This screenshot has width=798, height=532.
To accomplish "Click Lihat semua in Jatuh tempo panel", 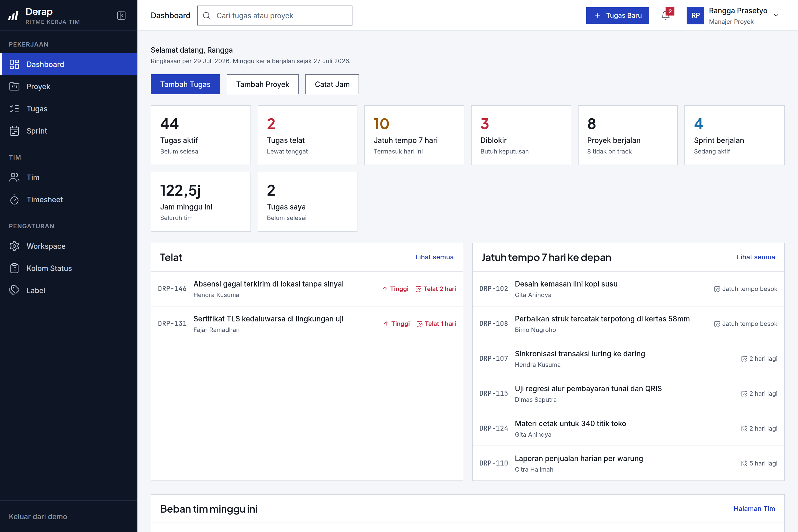I will click(756, 257).
